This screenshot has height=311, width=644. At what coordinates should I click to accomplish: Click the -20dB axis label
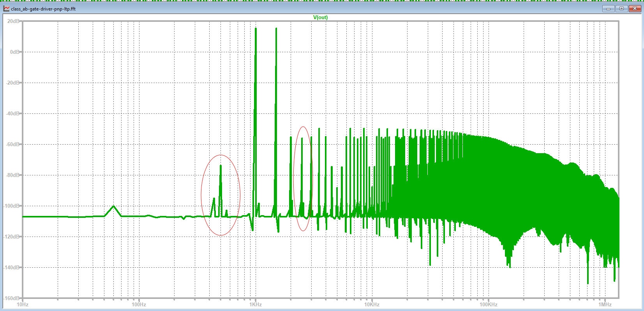pos(13,83)
